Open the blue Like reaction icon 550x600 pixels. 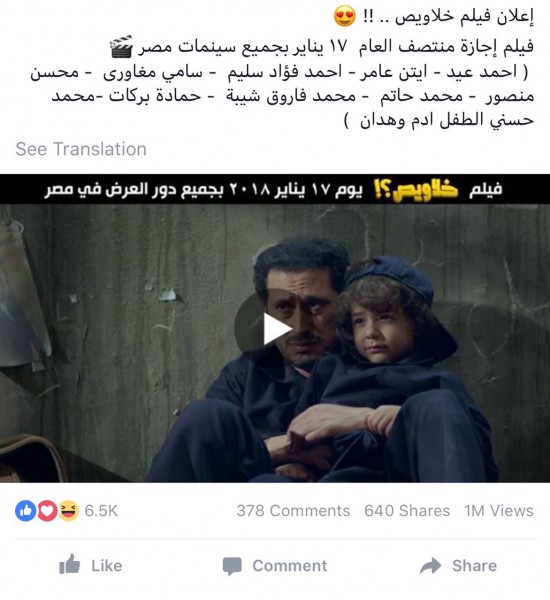click(x=25, y=510)
